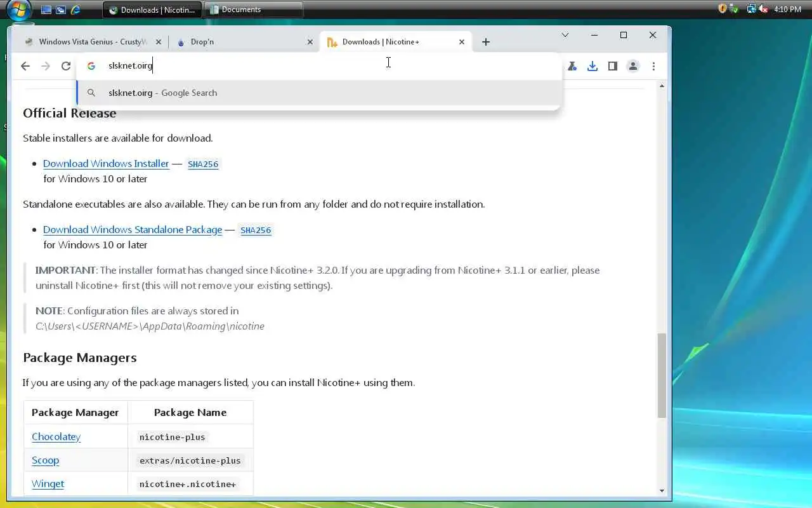
Task: Click the Package Manager column header
Action: 75,412
